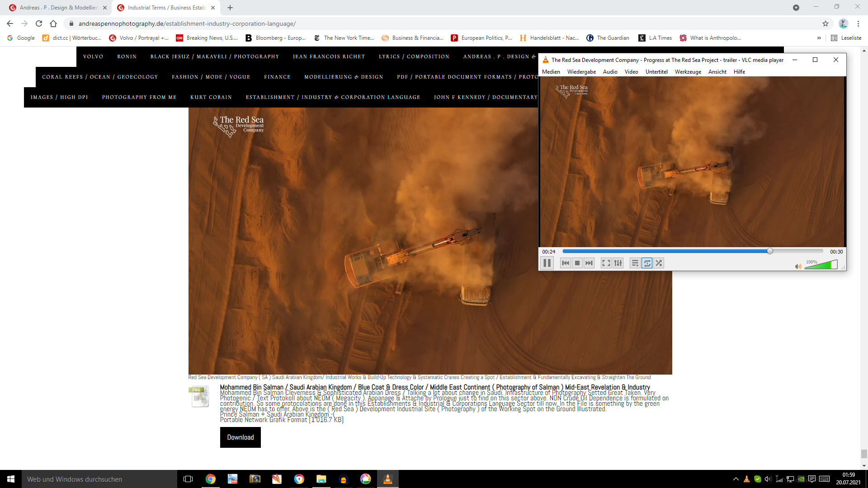Go back in Chrome browser
Image resolution: width=868 pixels, height=488 pixels.
tap(10, 23)
